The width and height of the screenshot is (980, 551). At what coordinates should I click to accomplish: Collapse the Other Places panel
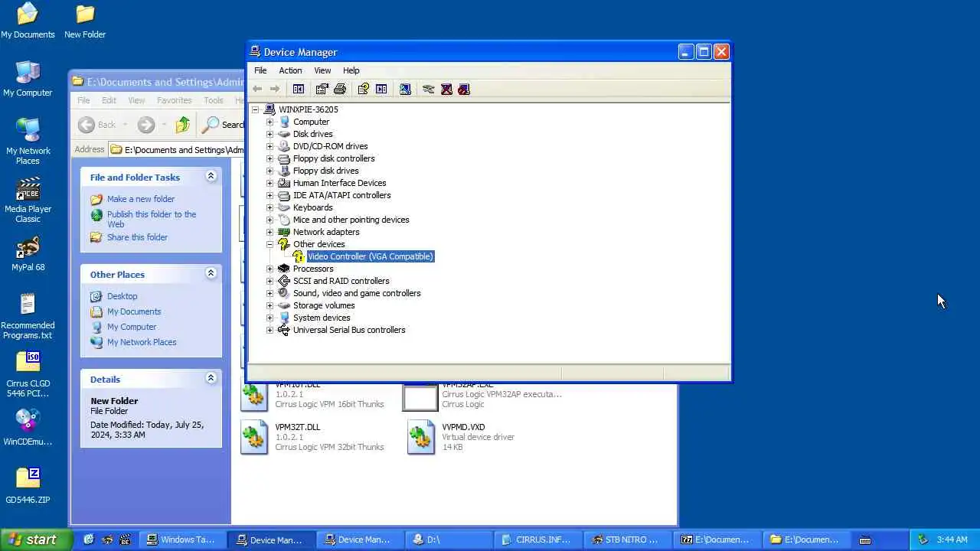pyautogui.click(x=211, y=273)
